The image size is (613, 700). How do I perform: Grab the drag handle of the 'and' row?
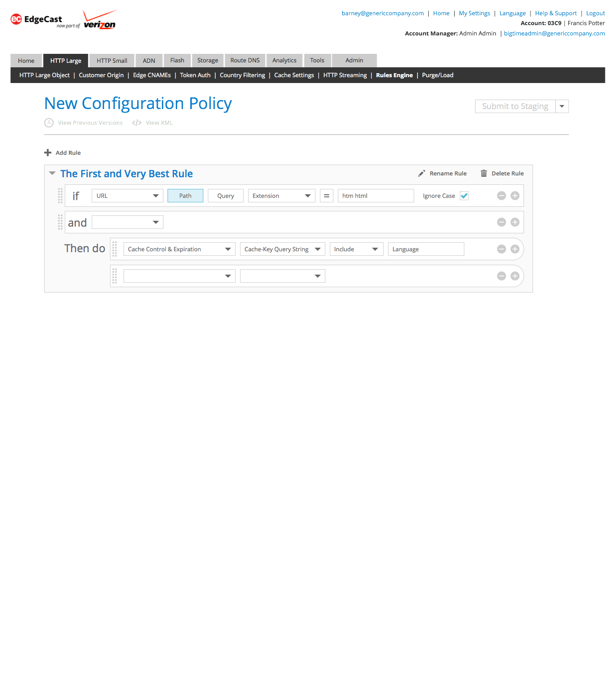pyautogui.click(x=61, y=222)
